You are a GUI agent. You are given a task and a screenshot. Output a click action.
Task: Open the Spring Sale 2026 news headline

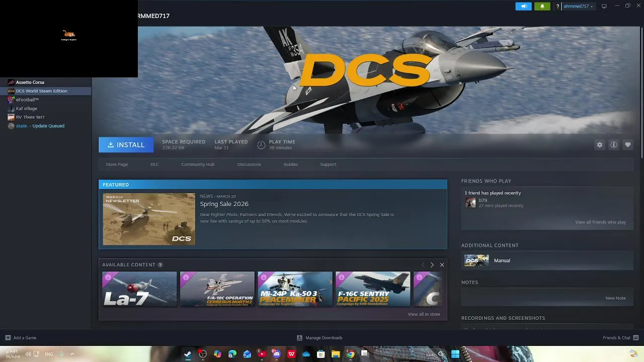pos(224,204)
